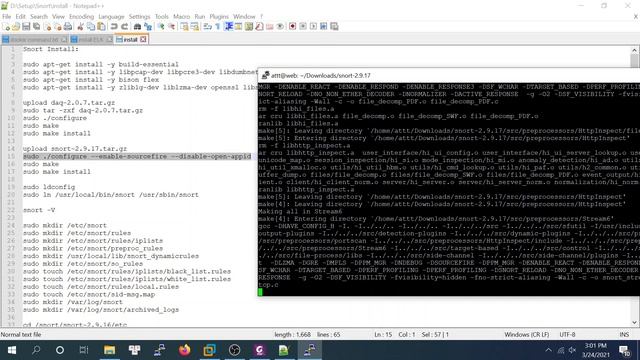Click 'Ln : 15' in status bar
The height and width of the screenshot is (360, 640).
click(x=383, y=335)
